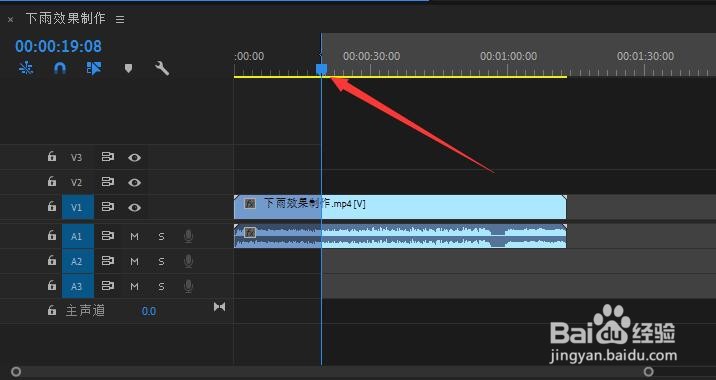716x380 pixels.
Task: Solo track A2
Action: (161, 262)
